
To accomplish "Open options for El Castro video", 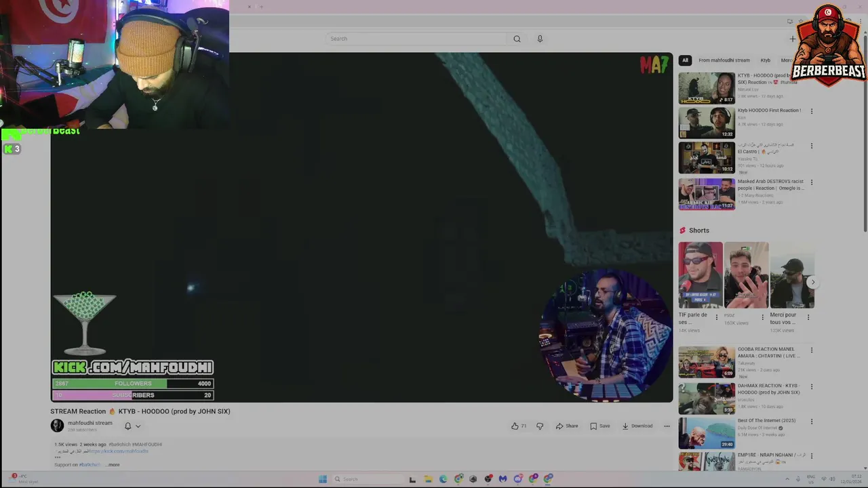I will point(812,146).
